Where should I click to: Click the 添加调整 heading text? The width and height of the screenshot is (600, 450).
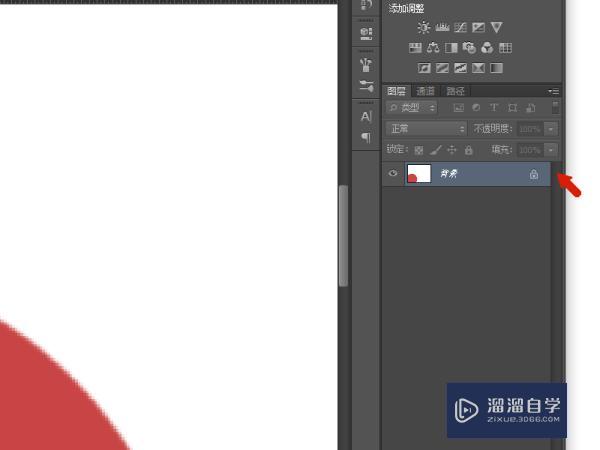pos(406,8)
